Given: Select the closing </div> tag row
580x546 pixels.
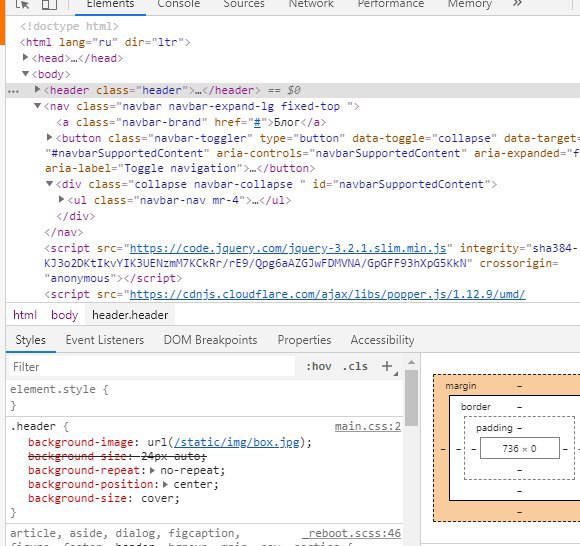Looking at the screenshot, I should [75, 216].
